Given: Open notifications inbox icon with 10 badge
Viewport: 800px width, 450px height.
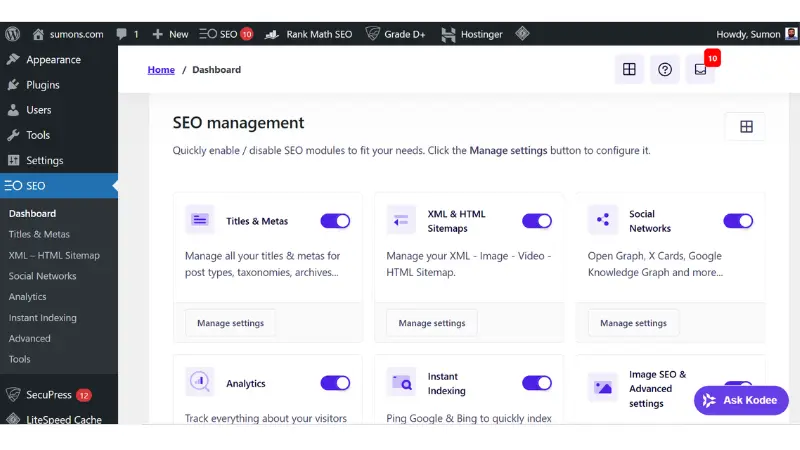Looking at the screenshot, I should [x=701, y=69].
